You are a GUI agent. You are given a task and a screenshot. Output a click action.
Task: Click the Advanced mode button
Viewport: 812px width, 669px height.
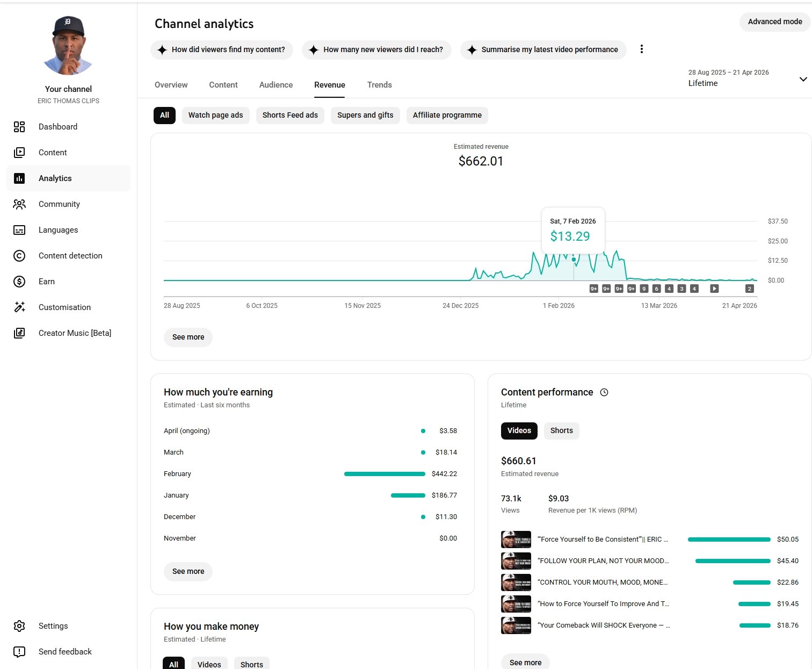[774, 21]
